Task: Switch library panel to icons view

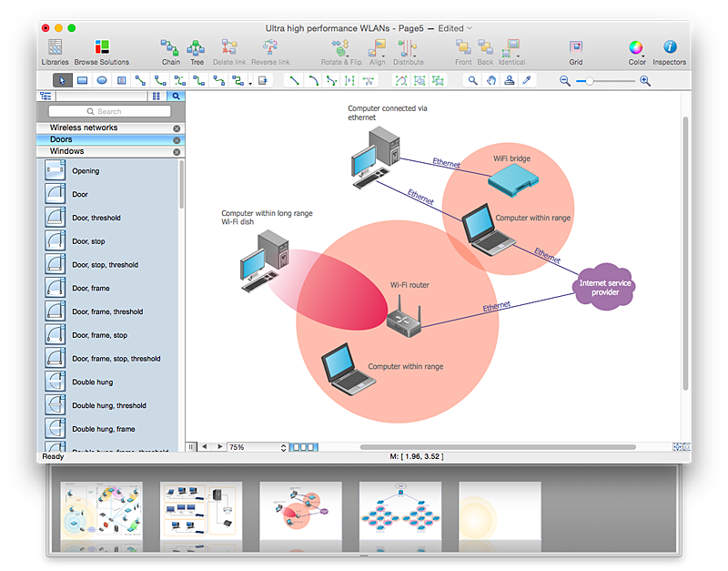Action: pos(157,96)
